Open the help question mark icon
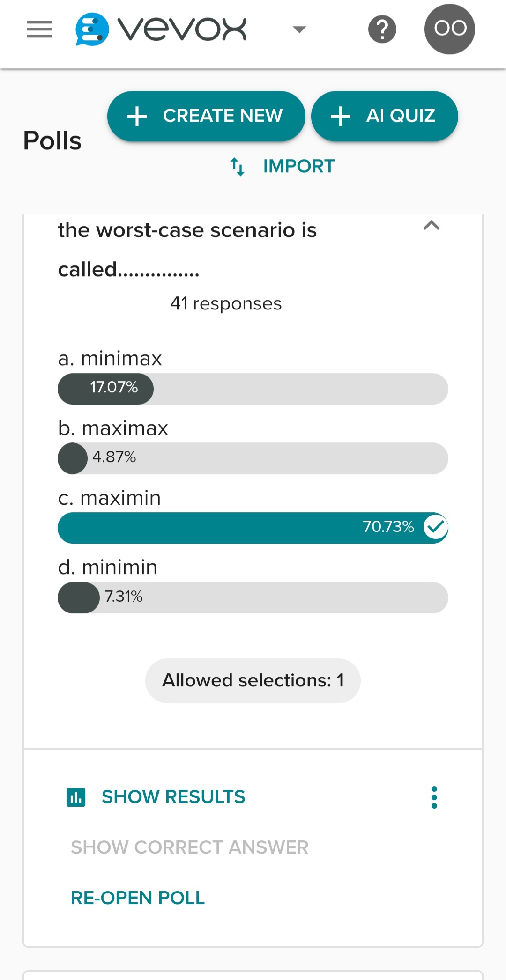506x980 pixels. point(382,29)
